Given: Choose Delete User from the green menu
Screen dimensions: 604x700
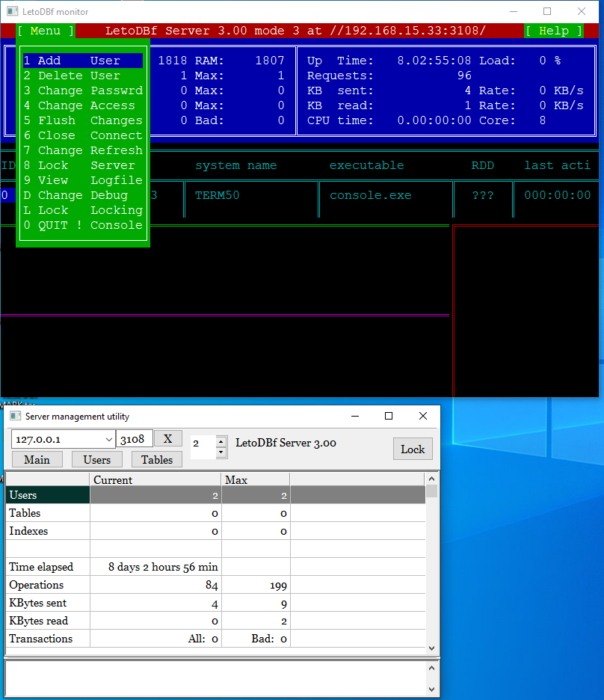Looking at the screenshot, I should (x=82, y=76).
